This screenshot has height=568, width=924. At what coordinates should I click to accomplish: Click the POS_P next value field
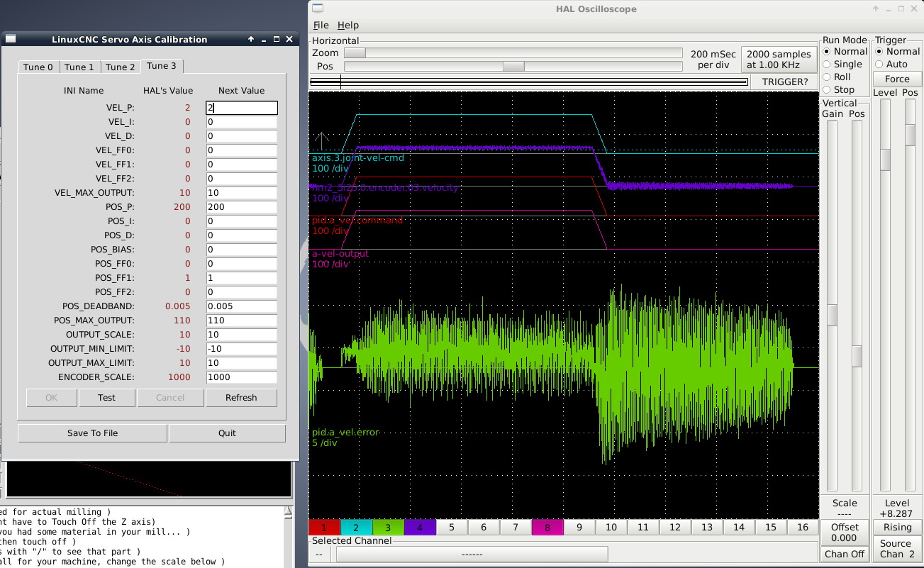(242, 207)
